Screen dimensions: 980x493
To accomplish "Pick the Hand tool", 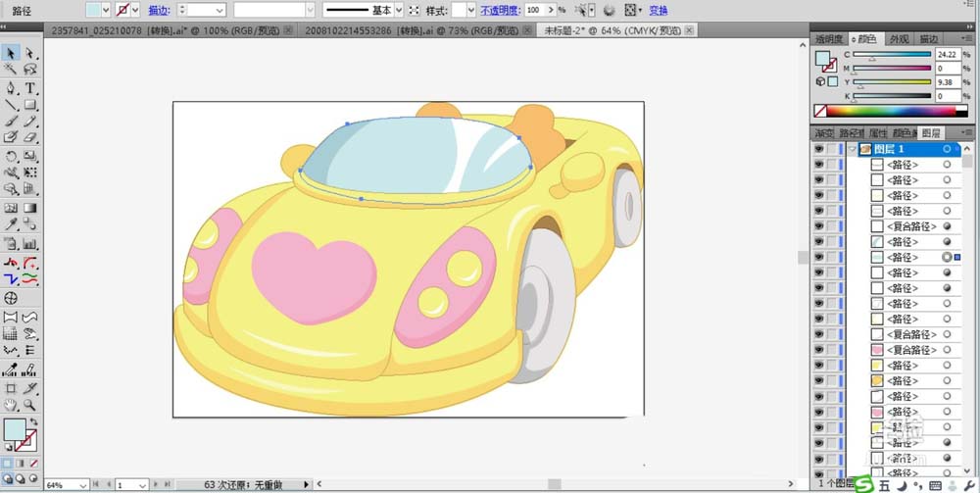I will pyautogui.click(x=11, y=404).
